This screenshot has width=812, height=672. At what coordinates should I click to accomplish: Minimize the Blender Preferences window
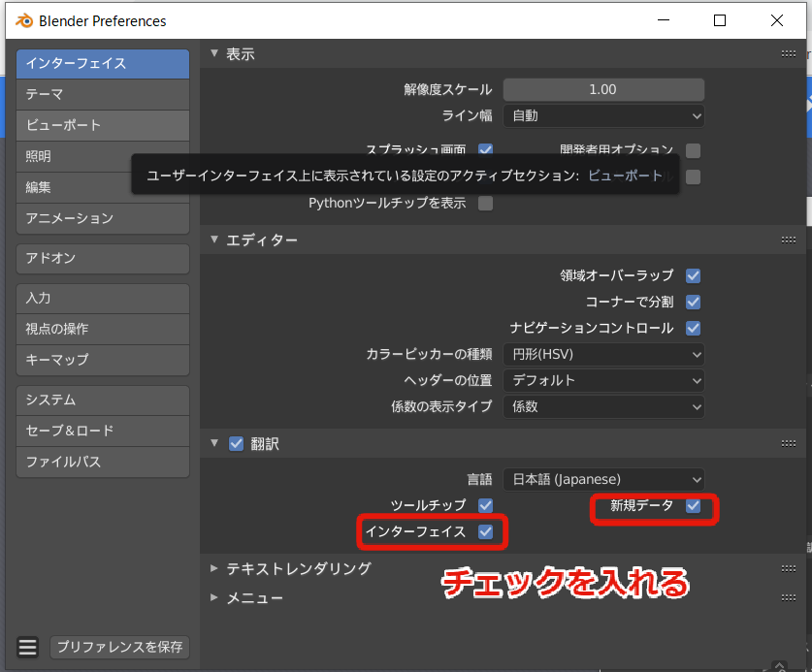tap(664, 20)
